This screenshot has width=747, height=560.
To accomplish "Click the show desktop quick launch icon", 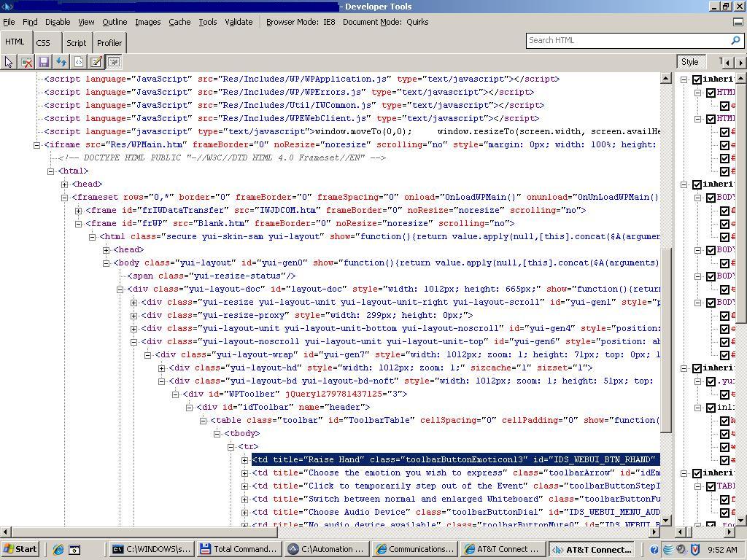I will tap(74, 549).
